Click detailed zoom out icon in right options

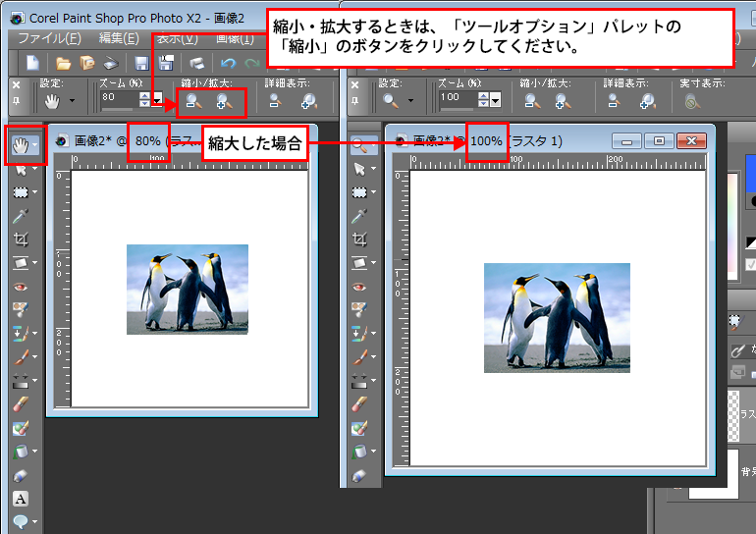614,101
